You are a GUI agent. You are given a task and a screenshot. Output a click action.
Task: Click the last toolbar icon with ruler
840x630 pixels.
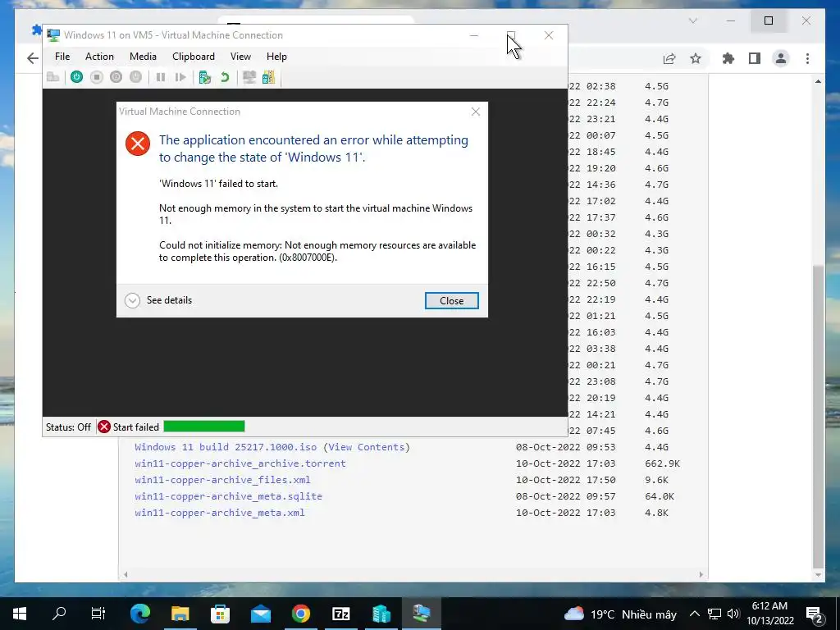pyautogui.click(x=268, y=77)
